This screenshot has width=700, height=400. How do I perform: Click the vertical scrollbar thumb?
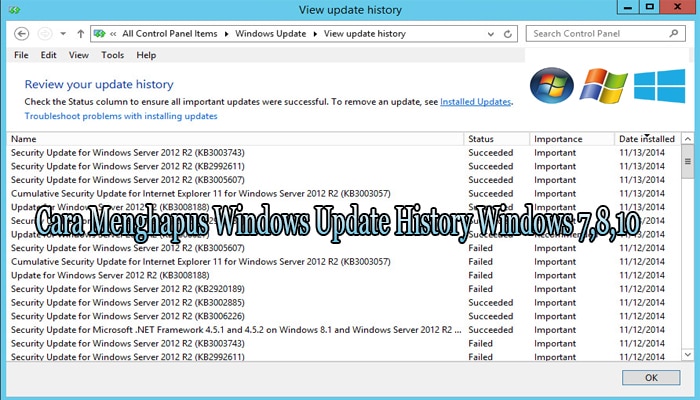688,162
